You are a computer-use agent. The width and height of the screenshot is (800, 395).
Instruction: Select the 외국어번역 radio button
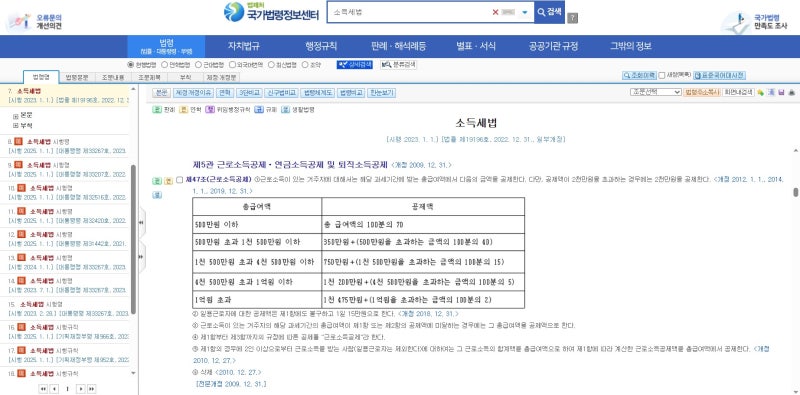(232, 65)
